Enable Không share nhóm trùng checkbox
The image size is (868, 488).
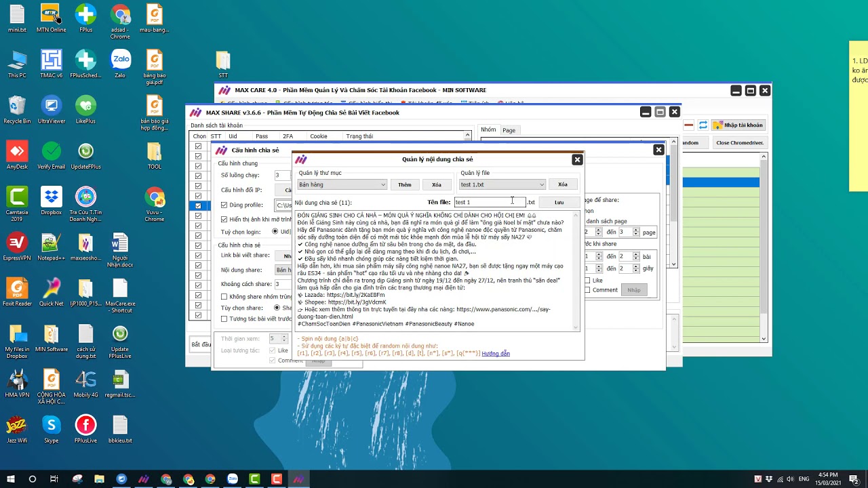tap(224, 296)
